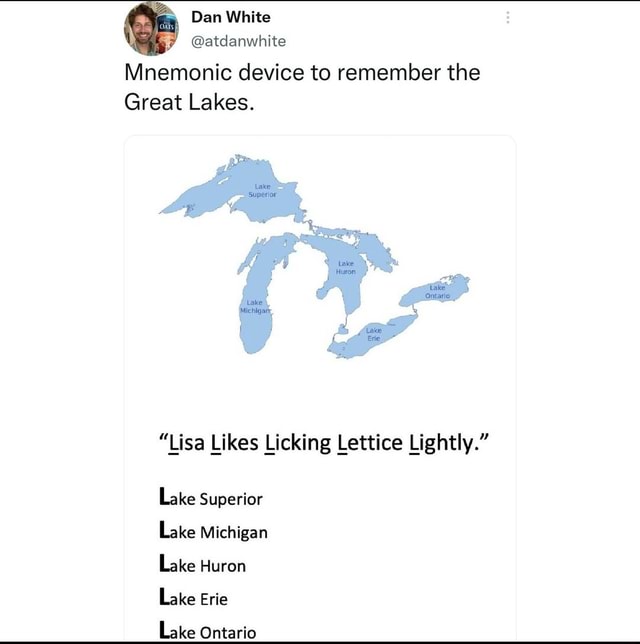Screen dimensions: 640x644
Task: Click the Lake Ontario map label
Action: tap(437, 292)
